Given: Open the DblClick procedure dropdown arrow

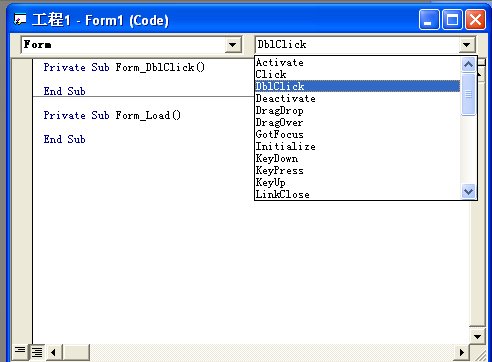Looking at the screenshot, I should (x=467, y=45).
